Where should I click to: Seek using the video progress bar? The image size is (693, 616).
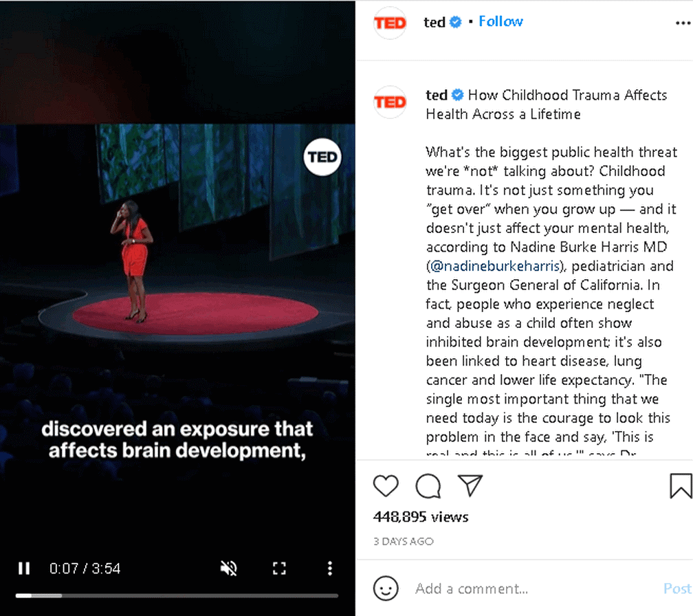click(x=177, y=595)
